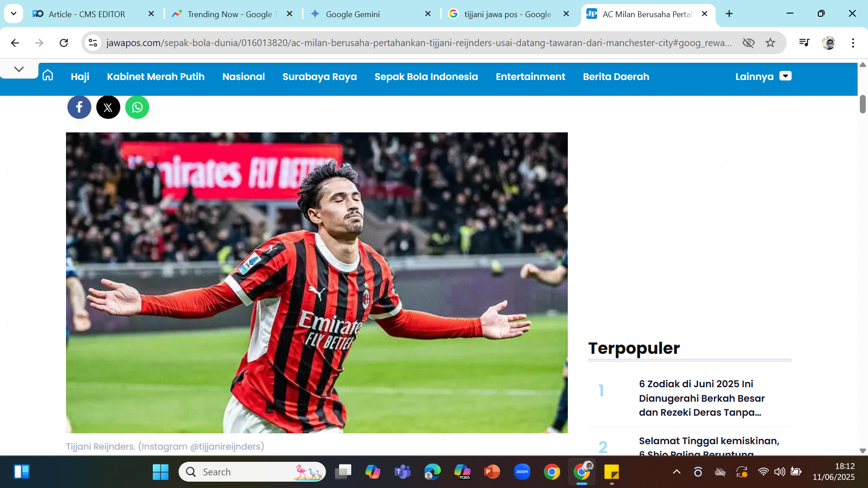The height and width of the screenshot is (488, 868).
Task: Launch Microsoft Teams from taskbar
Action: click(402, 472)
